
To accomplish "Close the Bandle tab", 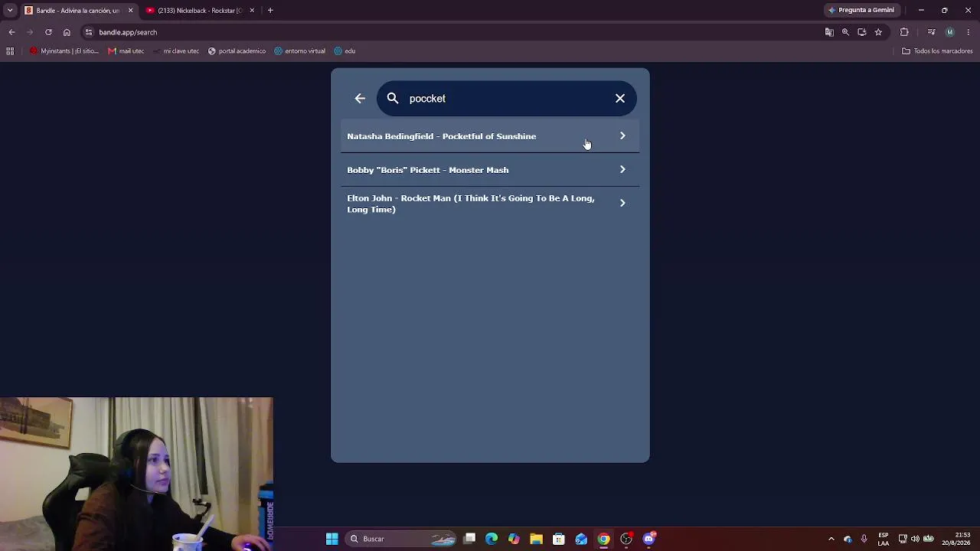I will (x=130, y=11).
